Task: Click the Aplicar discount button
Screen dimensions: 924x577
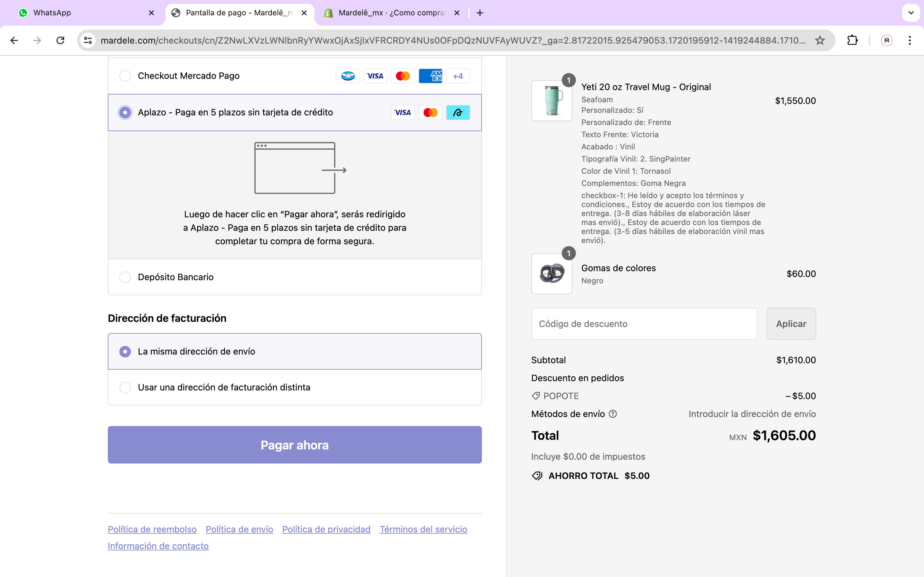Action: coord(791,324)
